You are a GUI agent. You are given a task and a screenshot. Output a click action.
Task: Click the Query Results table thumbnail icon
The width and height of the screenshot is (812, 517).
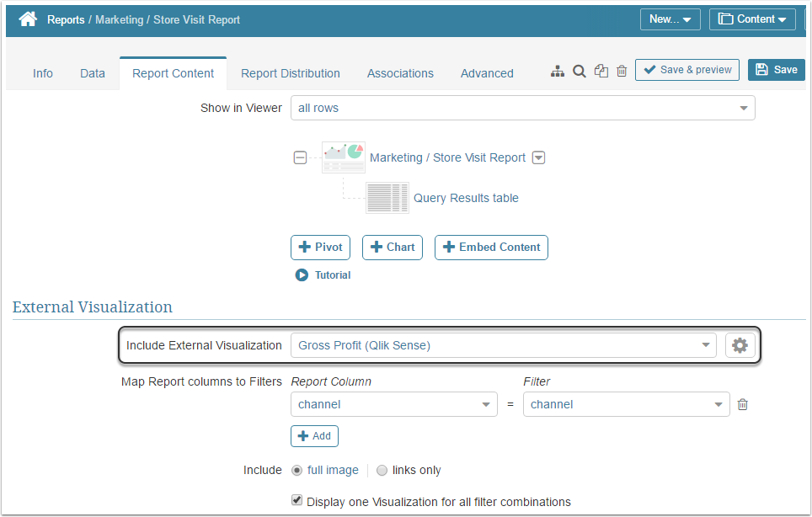point(387,198)
